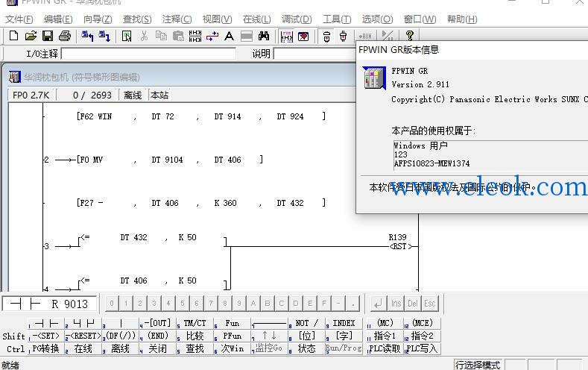The width and height of the screenshot is (588, 370).
Task: Open the 编辑(E) menu
Action: click(x=58, y=19)
